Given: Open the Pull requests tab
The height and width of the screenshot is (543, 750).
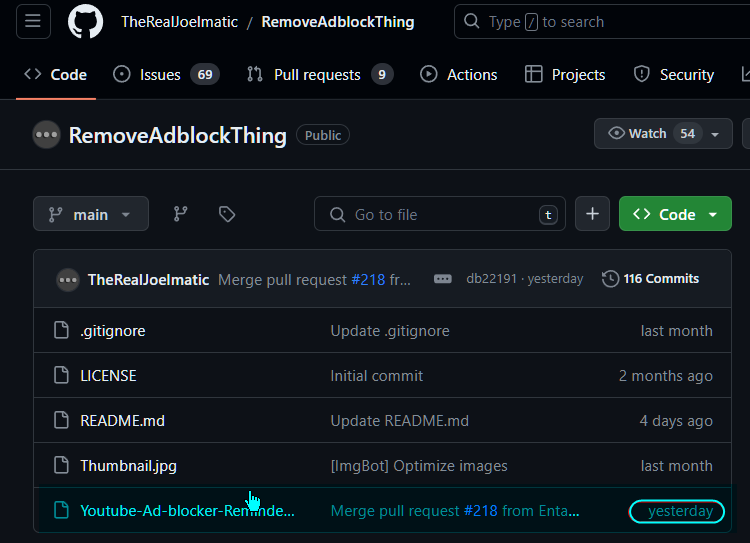Looking at the screenshot, I should tap(320, 75).
